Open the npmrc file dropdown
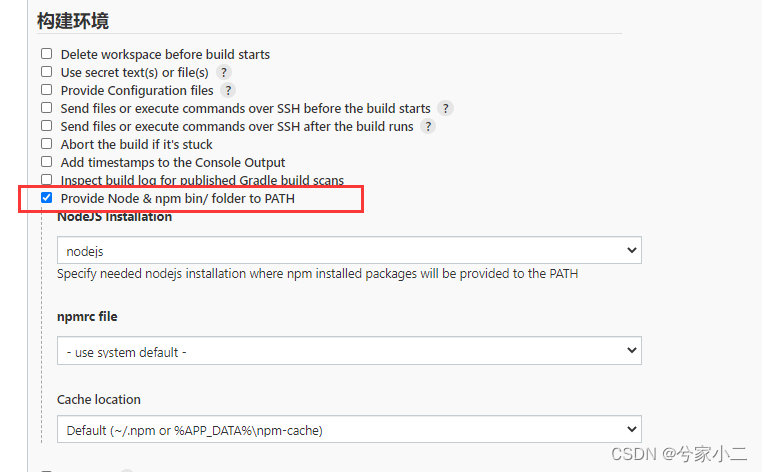This screenshot has width=762, height=472. pos(349,350)
